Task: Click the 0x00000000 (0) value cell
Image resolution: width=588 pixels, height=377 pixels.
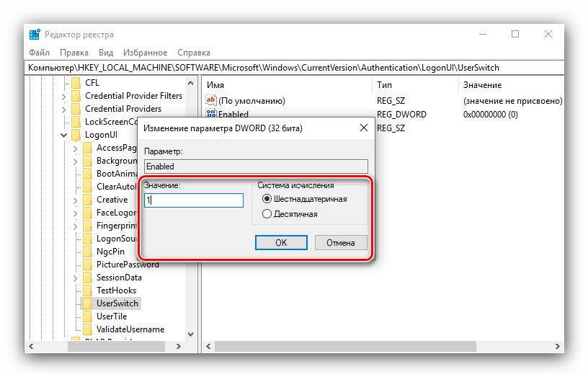Action: 491,115
